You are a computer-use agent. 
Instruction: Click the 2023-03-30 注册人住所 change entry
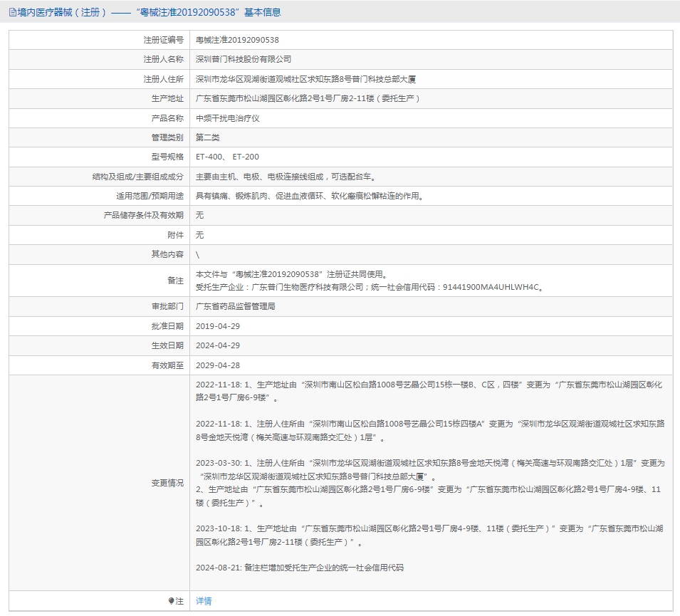coord(430,470)
